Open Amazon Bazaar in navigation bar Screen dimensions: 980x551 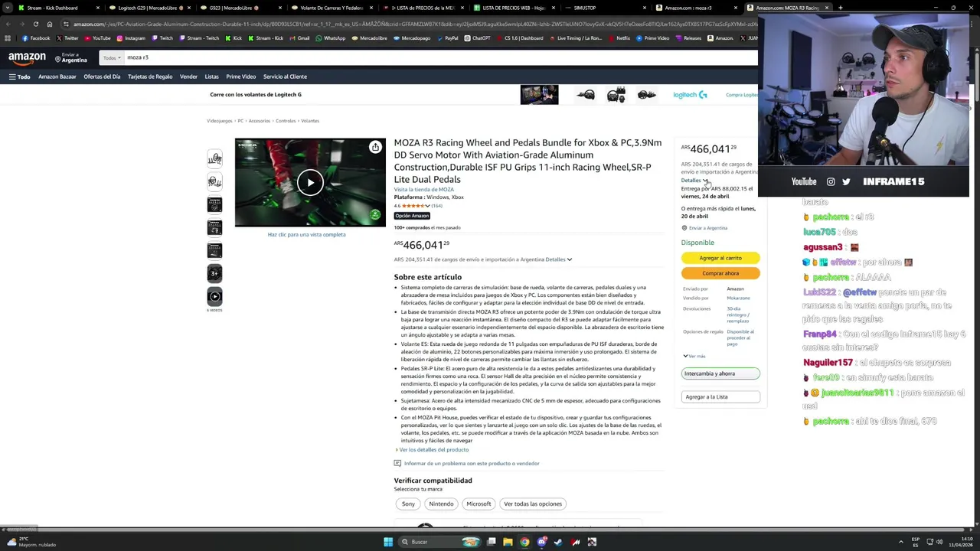click(x=57, y=77)
